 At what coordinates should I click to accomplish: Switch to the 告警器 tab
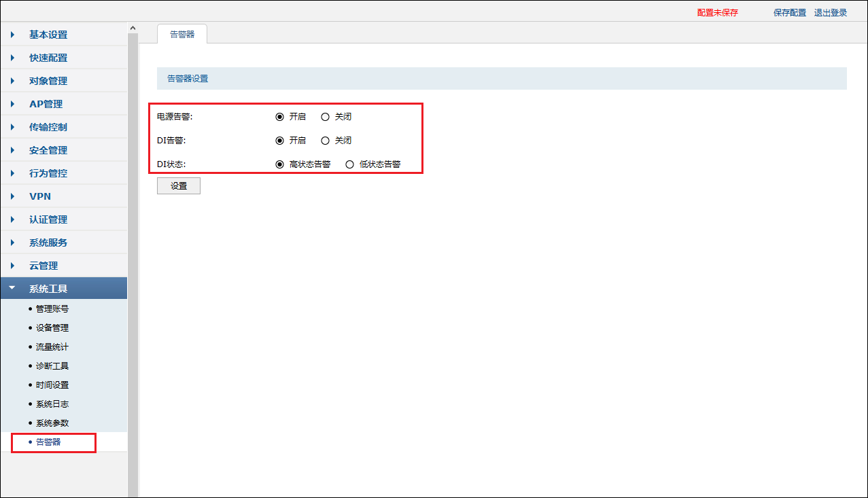181,34
